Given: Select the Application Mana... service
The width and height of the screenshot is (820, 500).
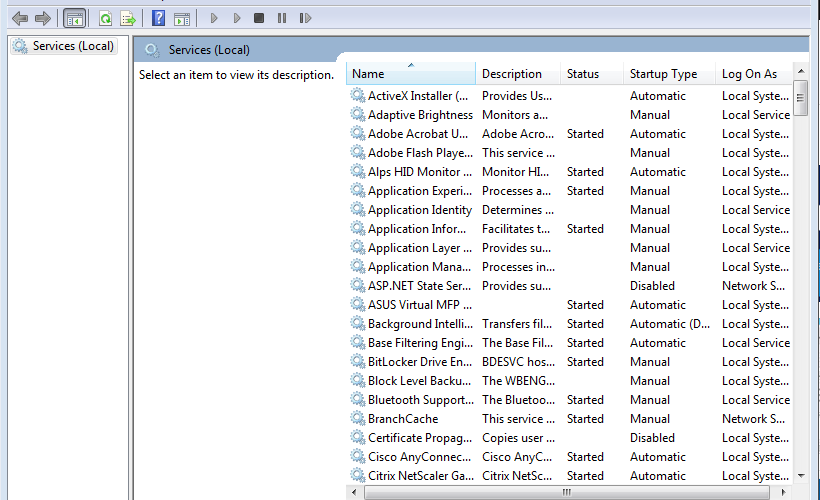Looking at the screenshot, I should [x=419, y=267].
